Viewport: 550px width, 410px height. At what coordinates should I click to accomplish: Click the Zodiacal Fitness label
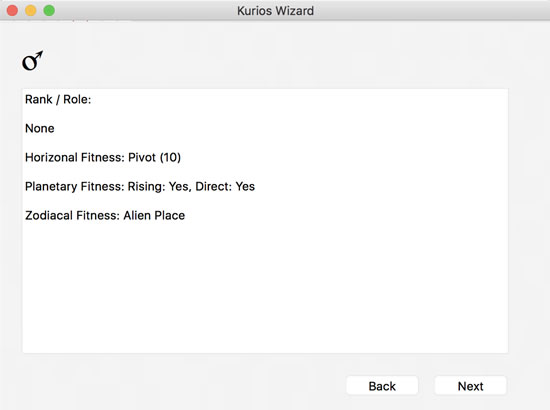[72, 215]
